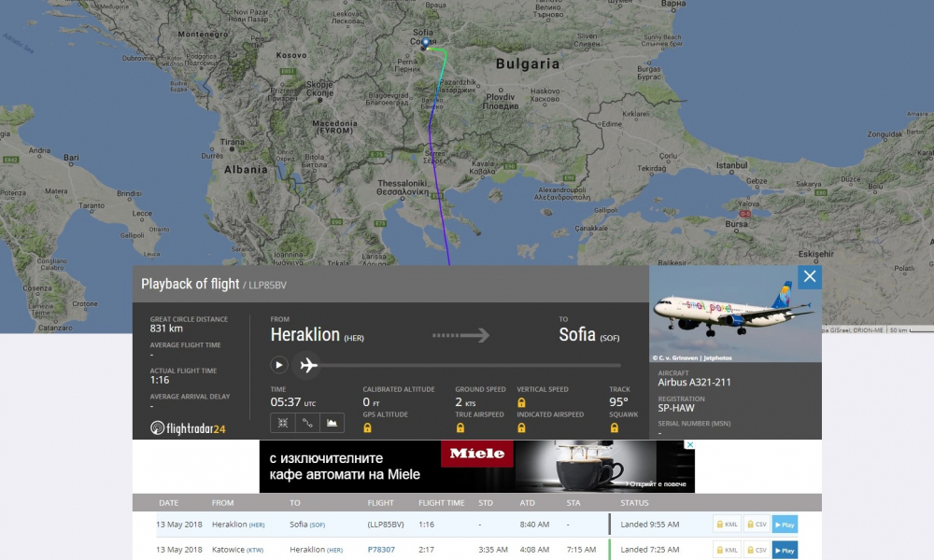
Task: Click the flightradar24 logo
Action: [188, 427]
